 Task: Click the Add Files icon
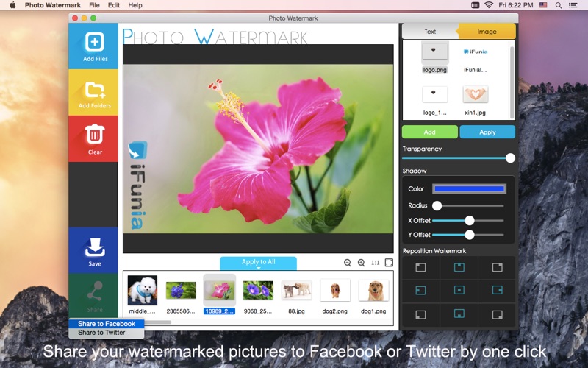click(95, 42)
